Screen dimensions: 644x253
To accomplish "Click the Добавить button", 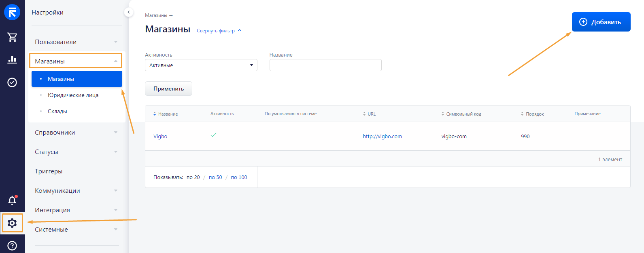I will 601,22.
